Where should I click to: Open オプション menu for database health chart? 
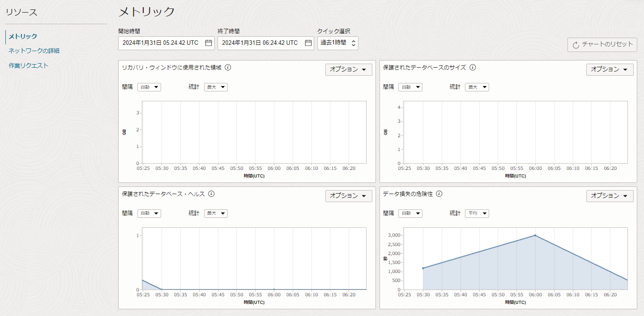[348, 196]
